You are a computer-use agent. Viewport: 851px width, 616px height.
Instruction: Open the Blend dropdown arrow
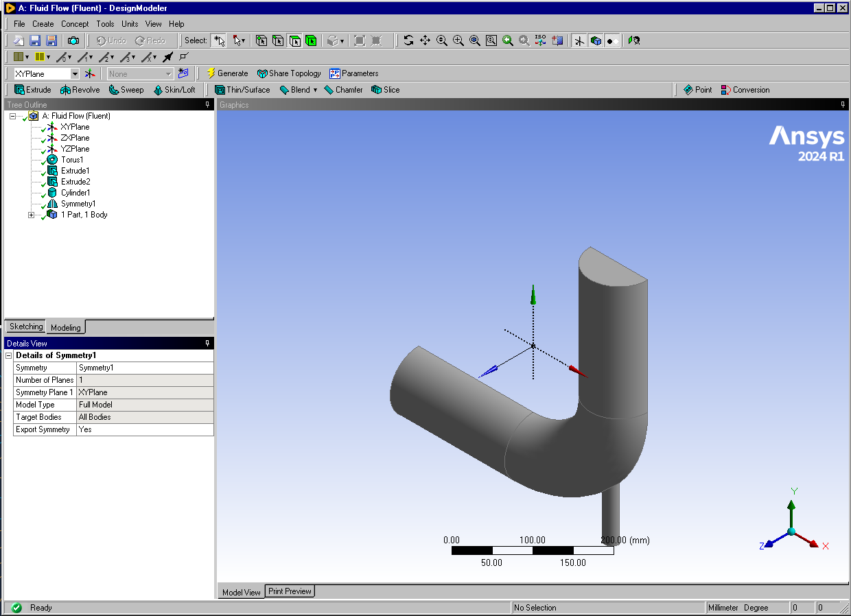coord(315,90)
